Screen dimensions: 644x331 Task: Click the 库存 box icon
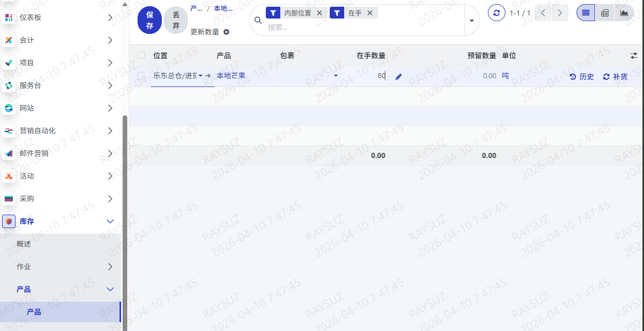pos(9,221)
